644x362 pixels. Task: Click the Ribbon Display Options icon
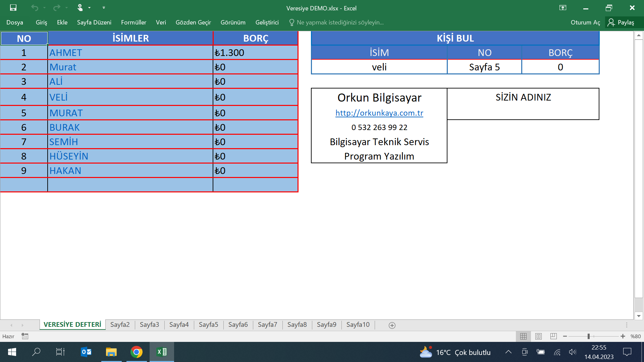click(563, 8)
